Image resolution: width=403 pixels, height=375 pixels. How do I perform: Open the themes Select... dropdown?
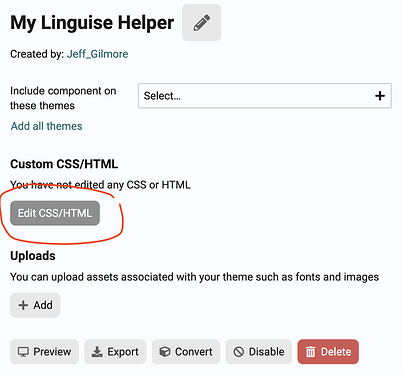coord(265,96)
